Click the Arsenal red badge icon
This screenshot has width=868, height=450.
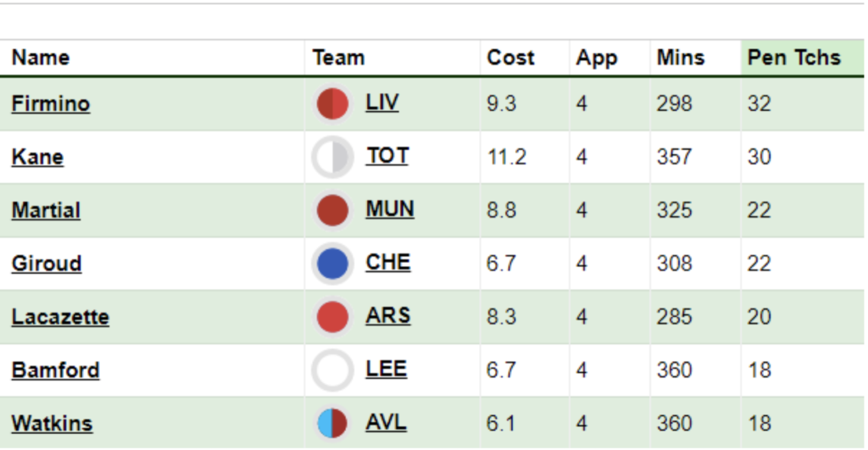pos(332,317)
